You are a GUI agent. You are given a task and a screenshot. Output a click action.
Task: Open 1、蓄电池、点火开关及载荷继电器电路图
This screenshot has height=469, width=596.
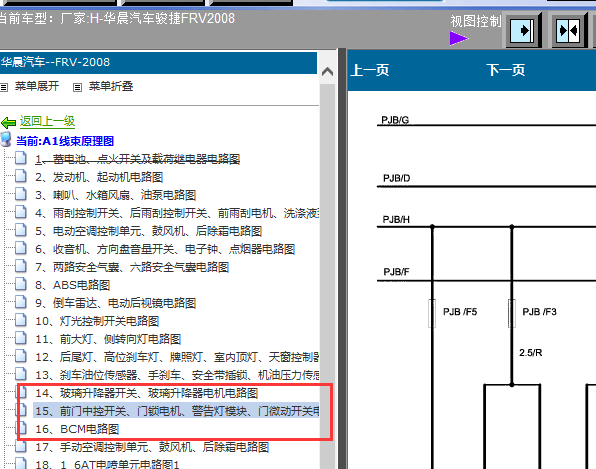pyautogui.click(x=138, y=159)
